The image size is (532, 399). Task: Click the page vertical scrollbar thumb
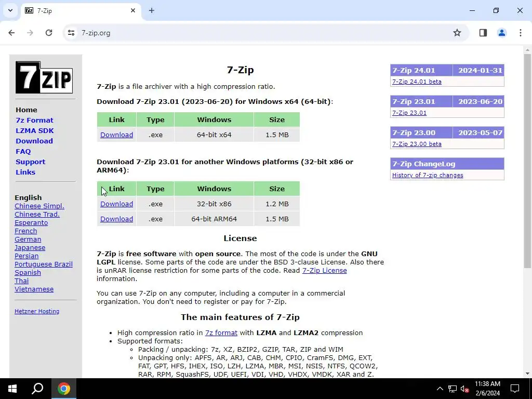(527, 161)
